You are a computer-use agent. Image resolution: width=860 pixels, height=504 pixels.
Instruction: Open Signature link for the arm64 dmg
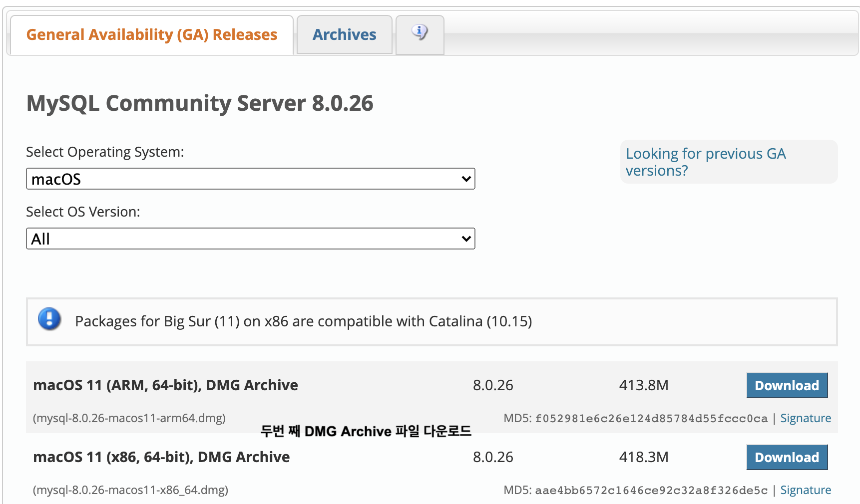click(x=806, y=418)
